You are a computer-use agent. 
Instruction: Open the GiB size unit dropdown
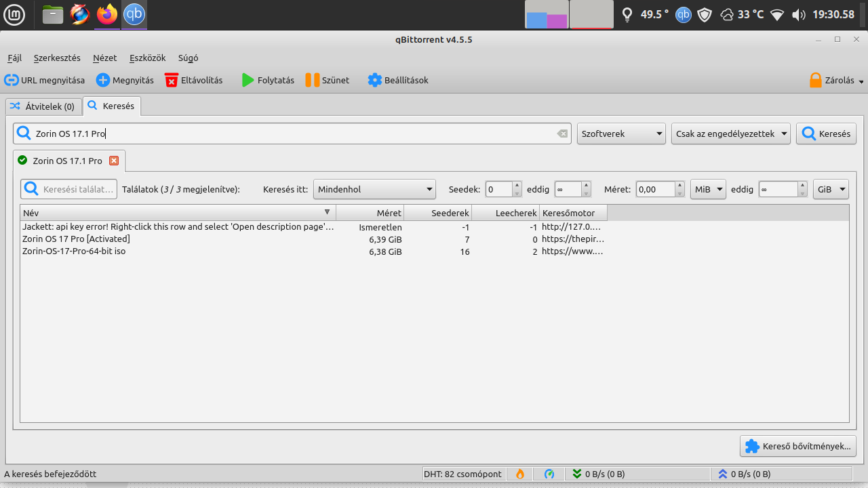[x=831, y=189]
